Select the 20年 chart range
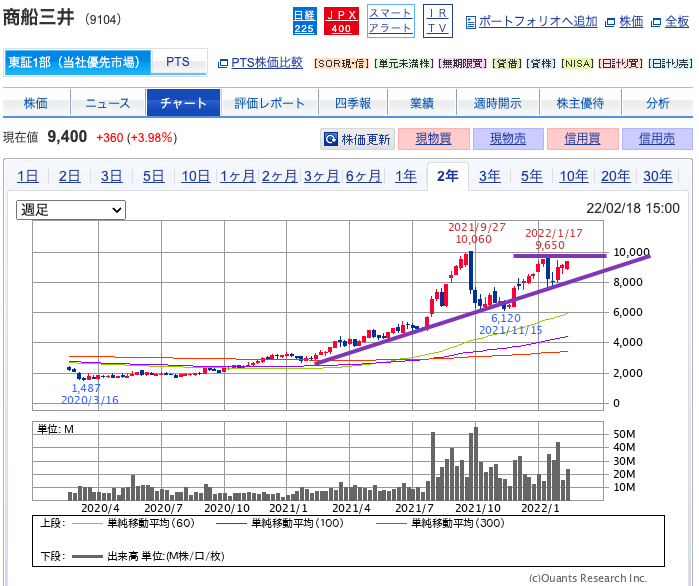 pyautogui.click(x=616, y=176)
